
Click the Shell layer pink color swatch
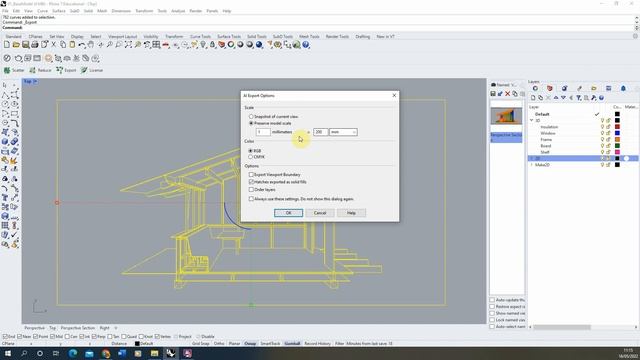click(617, 152)
